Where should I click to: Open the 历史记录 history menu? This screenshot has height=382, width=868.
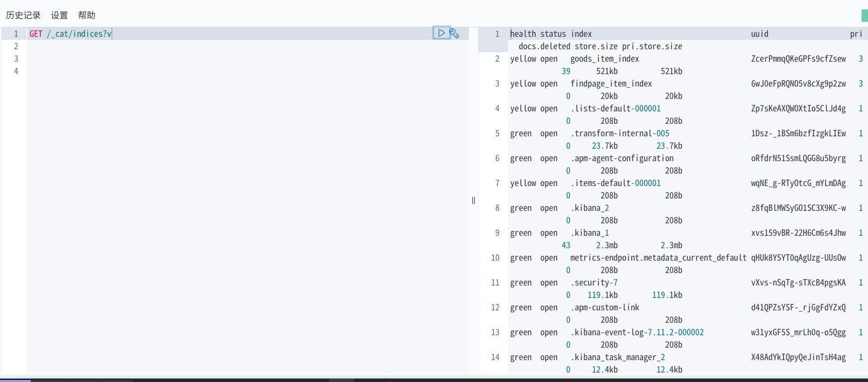(23, 15)
